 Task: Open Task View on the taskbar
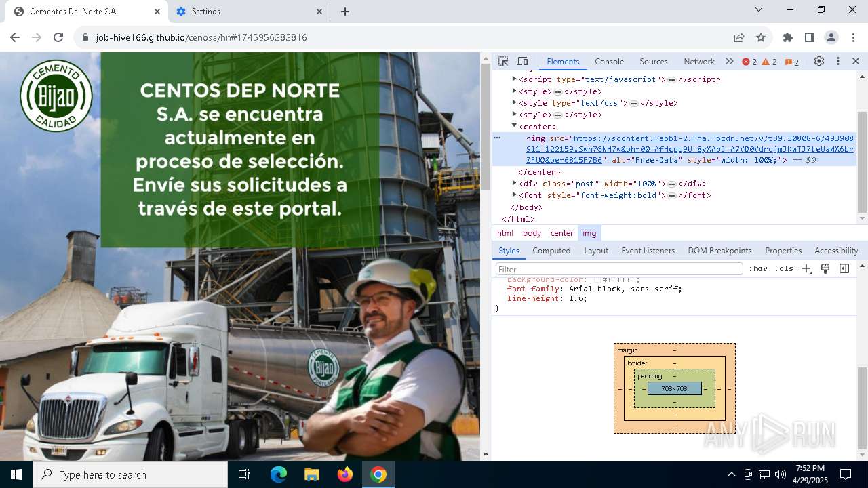[244, 474]
